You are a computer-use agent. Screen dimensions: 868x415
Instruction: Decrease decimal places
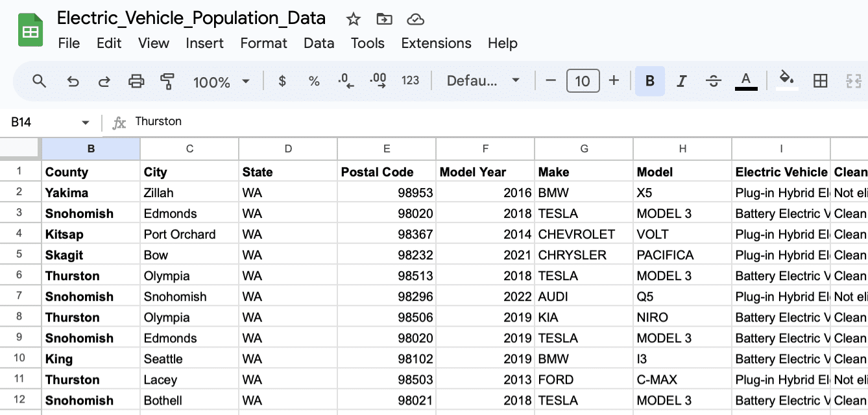(346, 81)
